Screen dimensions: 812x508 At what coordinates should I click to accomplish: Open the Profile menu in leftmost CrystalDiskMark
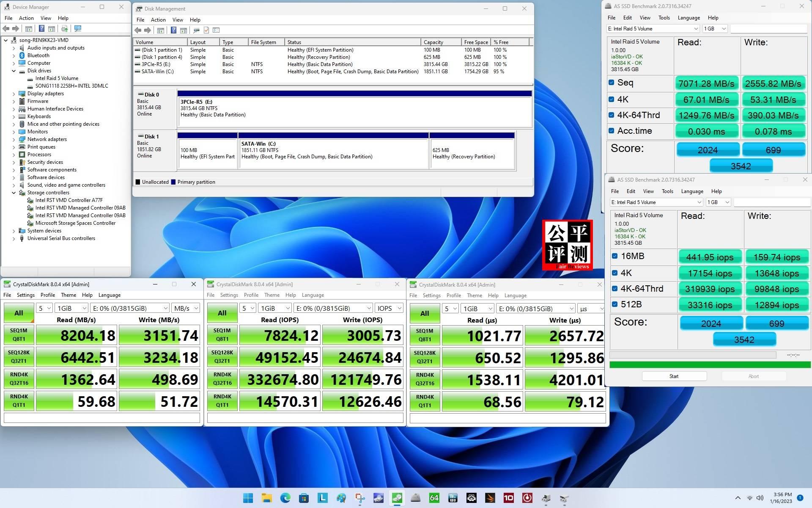[48, 295]
